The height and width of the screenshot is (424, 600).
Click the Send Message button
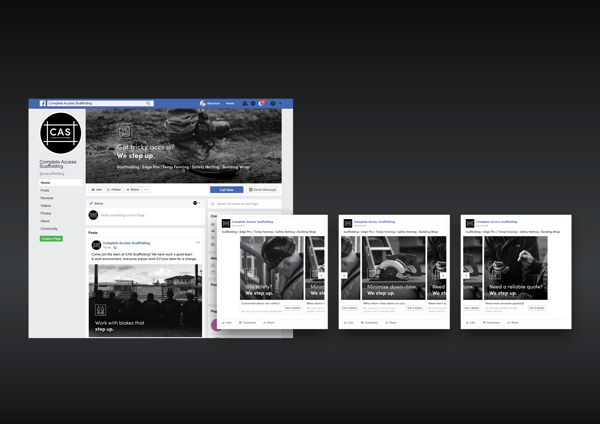264,189
